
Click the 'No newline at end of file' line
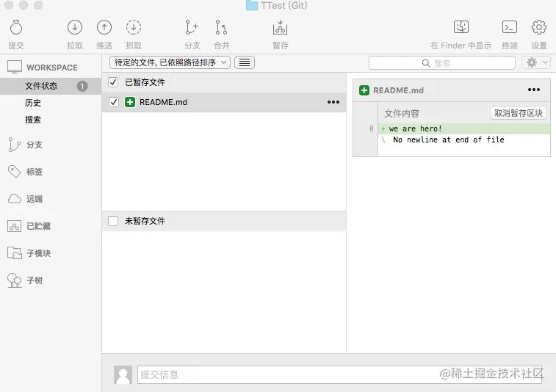coord(449,139)
